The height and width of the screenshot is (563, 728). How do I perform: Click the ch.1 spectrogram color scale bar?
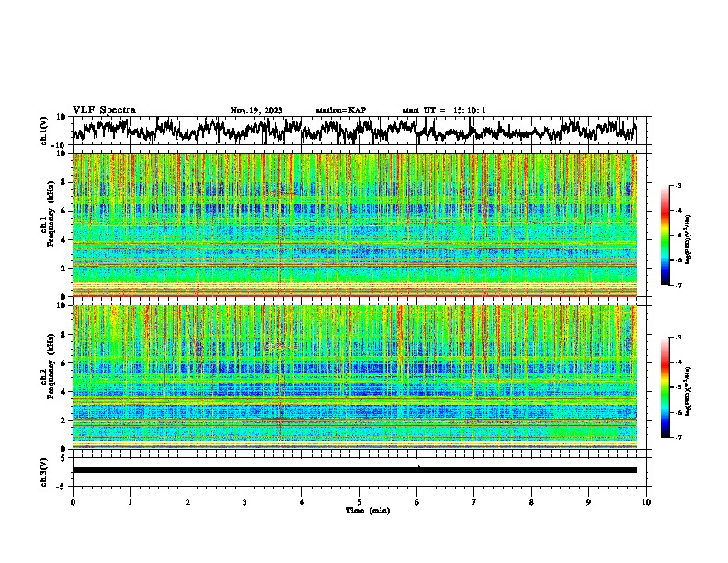[665, 236]
